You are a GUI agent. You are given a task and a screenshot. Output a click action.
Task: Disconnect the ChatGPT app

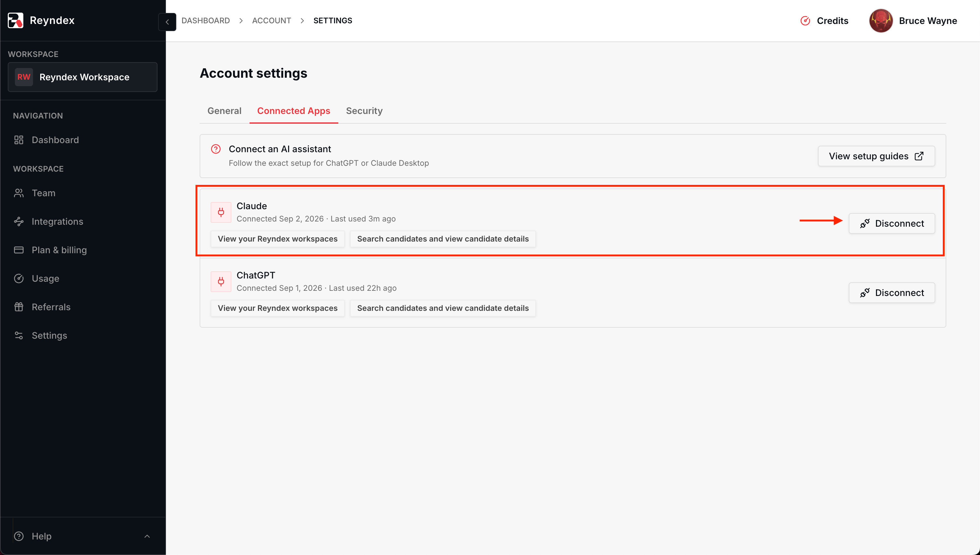892,293
